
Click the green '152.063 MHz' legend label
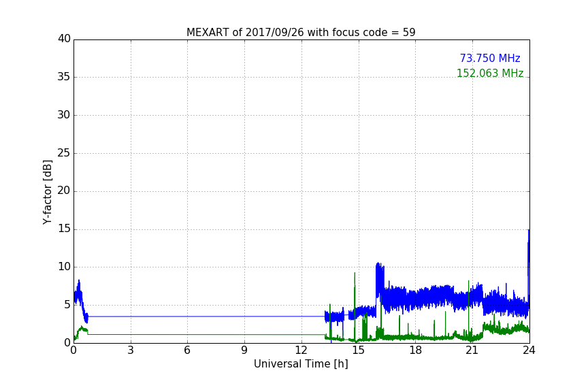[490, 73]
